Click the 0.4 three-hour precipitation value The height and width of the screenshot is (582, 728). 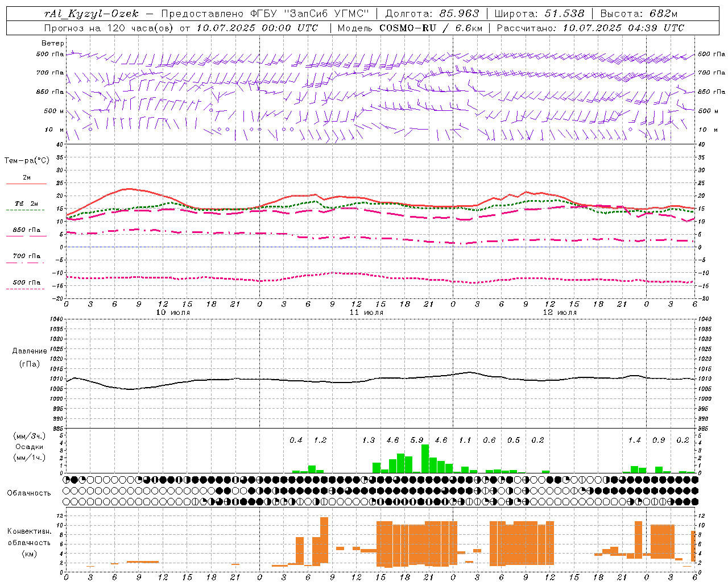click(x=296, y=440)
